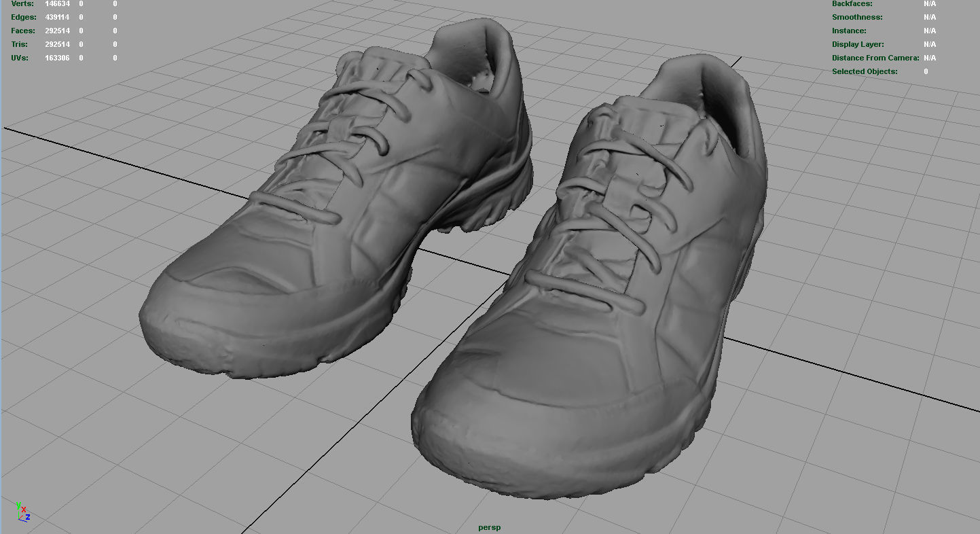Select the Verts label in the HUD
The height and width of the screenshot is (534, 980).
pos(22,3)
